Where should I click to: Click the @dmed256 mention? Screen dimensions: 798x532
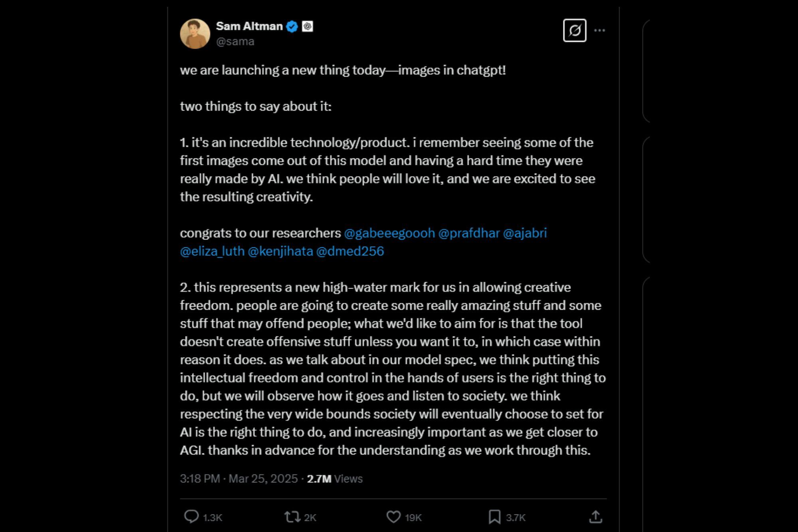350,251
